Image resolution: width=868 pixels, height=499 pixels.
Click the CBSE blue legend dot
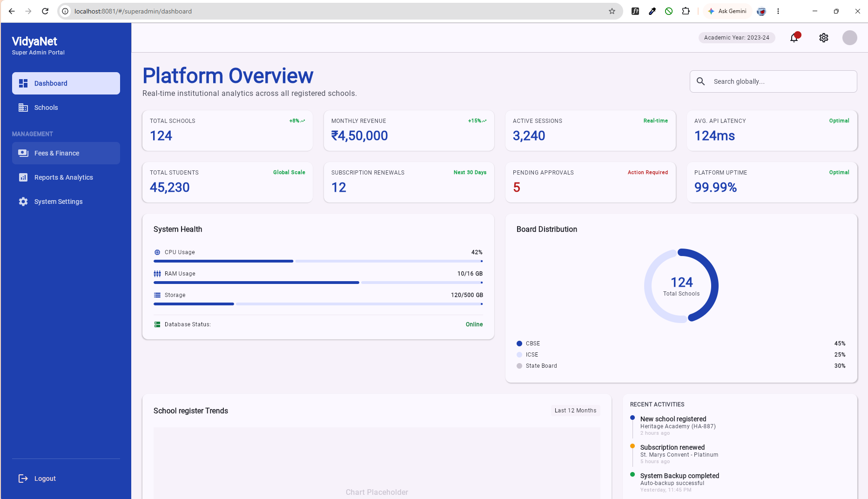tap(519, 344)
